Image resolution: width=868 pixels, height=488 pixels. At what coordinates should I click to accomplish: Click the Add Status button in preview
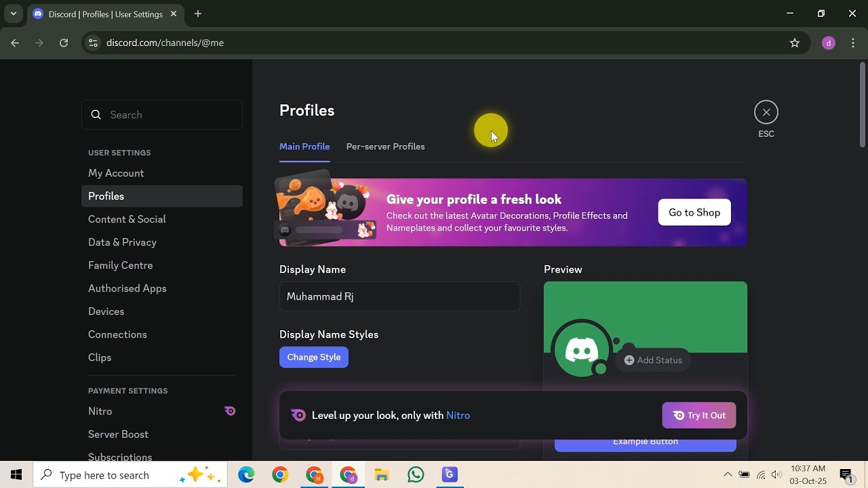click(654, 360)
